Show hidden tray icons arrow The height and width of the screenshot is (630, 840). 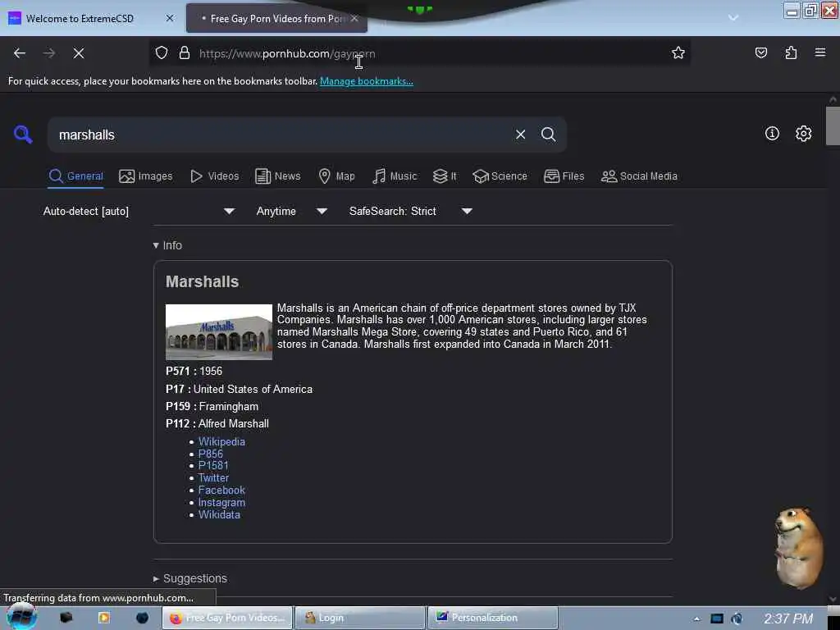[696, 619]
